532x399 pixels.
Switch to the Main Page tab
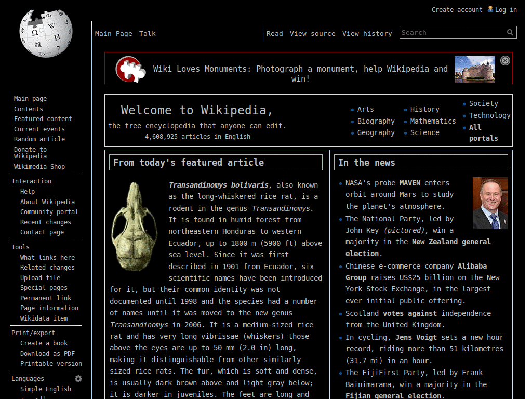click(x=114, y=34)
